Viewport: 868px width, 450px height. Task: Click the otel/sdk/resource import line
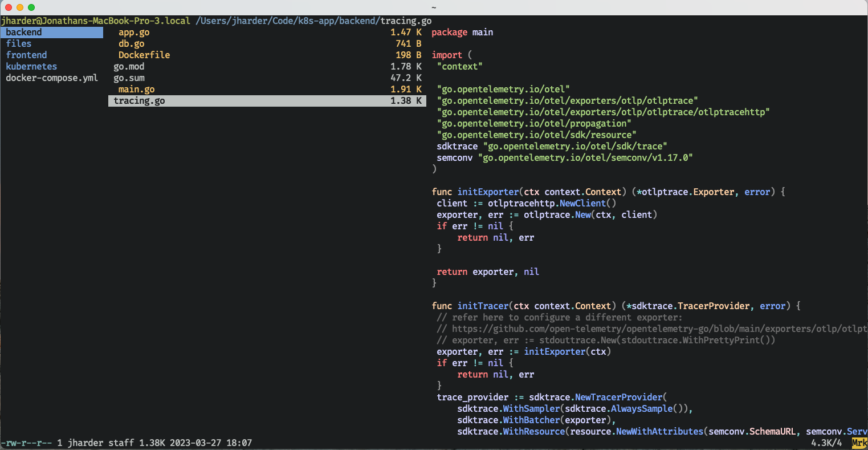[536, 135]
